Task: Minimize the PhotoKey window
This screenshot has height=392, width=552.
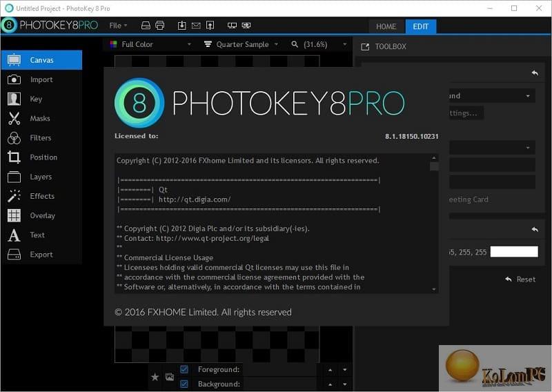Action: click(x=490, y=8)
